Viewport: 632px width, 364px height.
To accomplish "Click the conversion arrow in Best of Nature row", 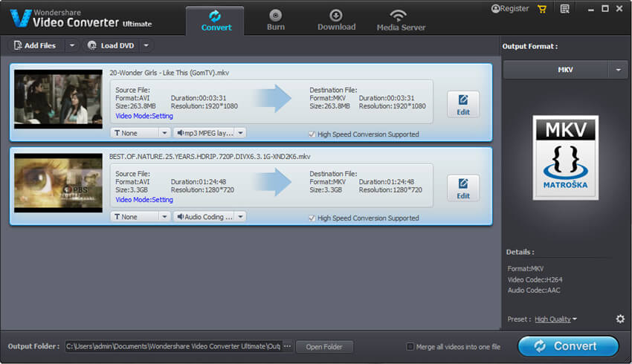I will click(274, 182).
